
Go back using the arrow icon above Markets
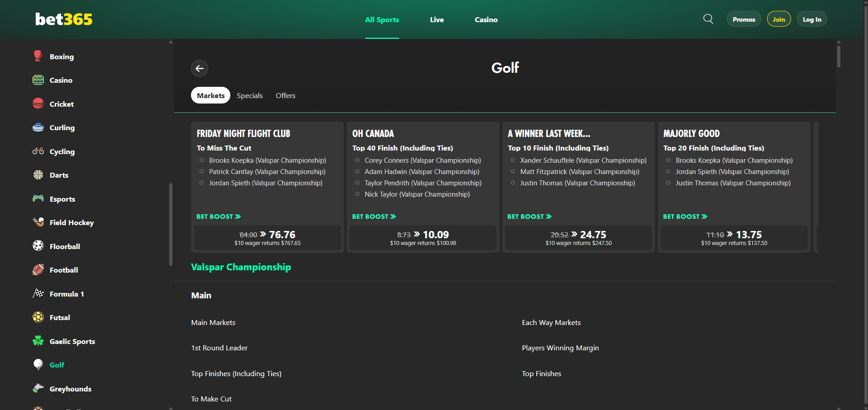click(200, 68)
